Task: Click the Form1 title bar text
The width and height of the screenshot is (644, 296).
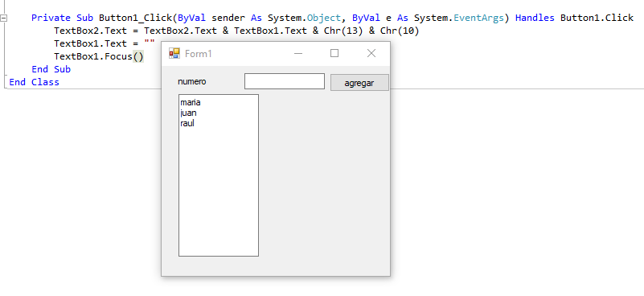Action: tap(199, 53)
